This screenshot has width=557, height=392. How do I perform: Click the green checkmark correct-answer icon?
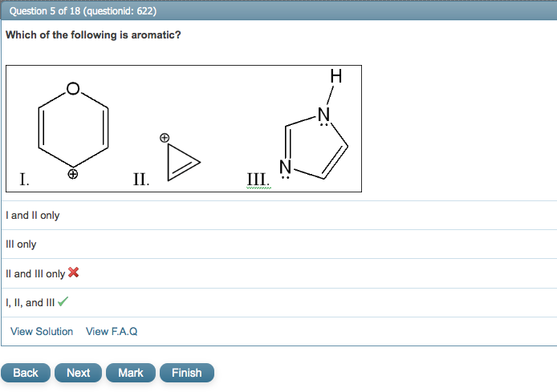tap(63, 302)
